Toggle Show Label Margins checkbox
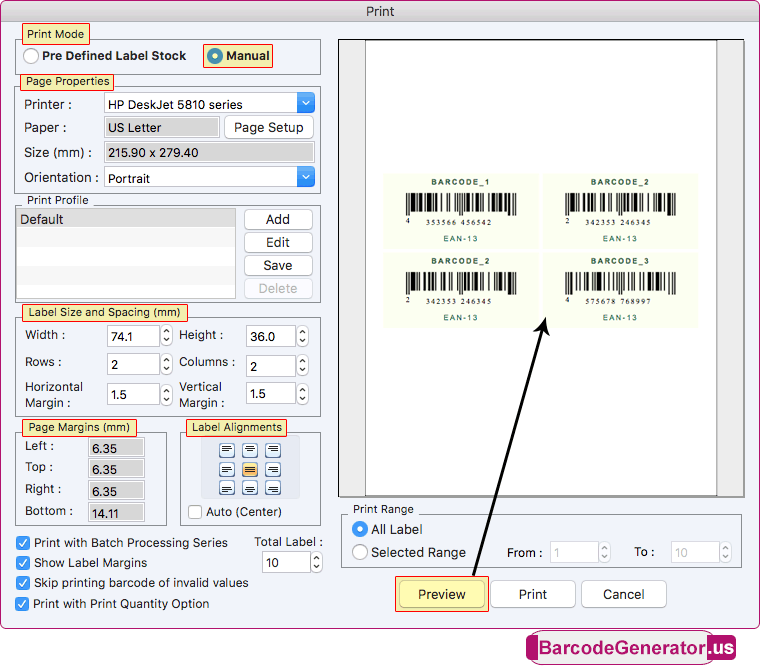 [x=22, y=563]
